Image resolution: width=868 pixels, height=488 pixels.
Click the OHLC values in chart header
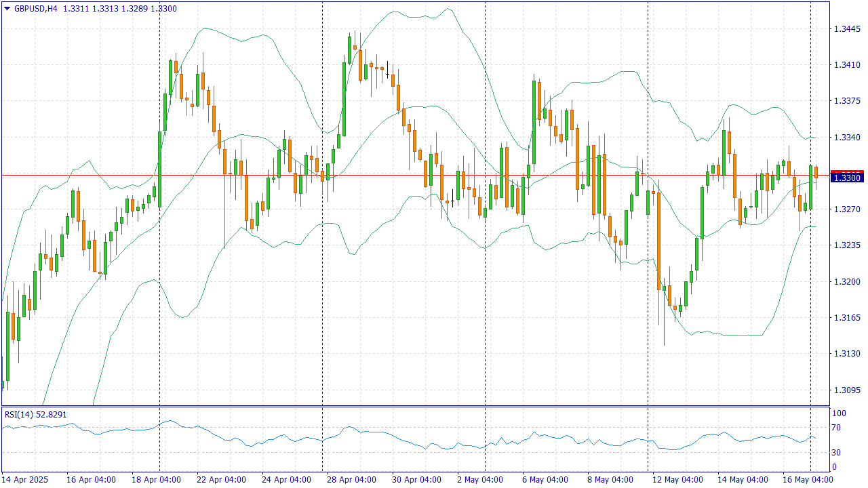click(120, 9)
